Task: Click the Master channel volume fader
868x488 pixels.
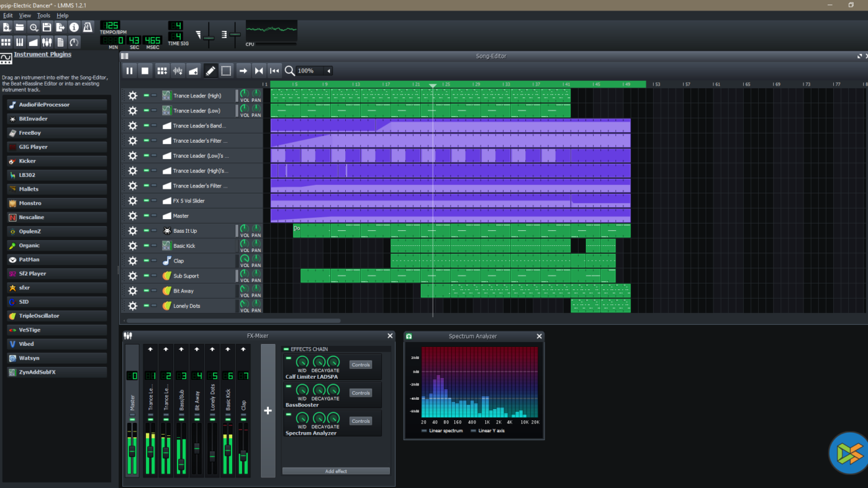Action: pos(132,452)
